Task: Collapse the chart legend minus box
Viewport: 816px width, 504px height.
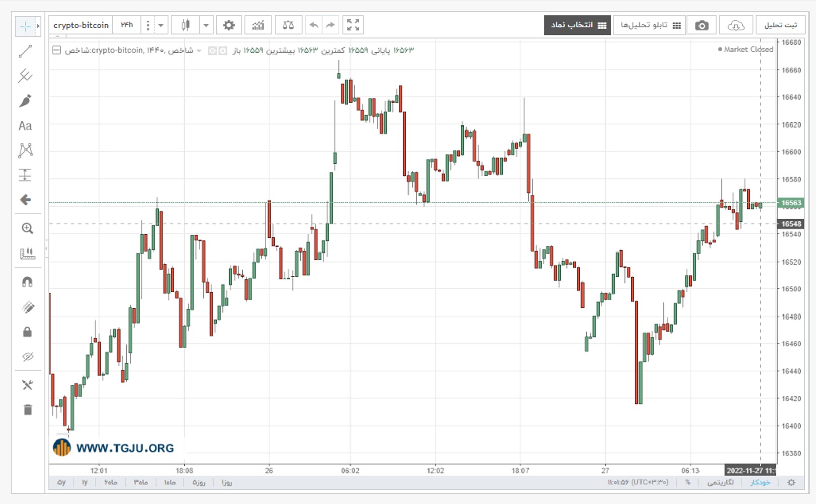Action: pos(57,50)
